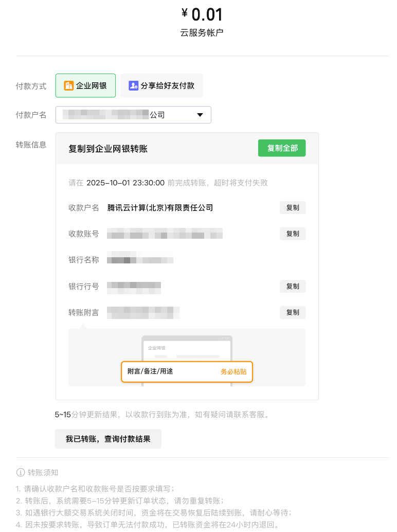Click the 腾讯云计算(北京)有限责任公司 payee name
This screenshot has height=532, width=397.
160,208
